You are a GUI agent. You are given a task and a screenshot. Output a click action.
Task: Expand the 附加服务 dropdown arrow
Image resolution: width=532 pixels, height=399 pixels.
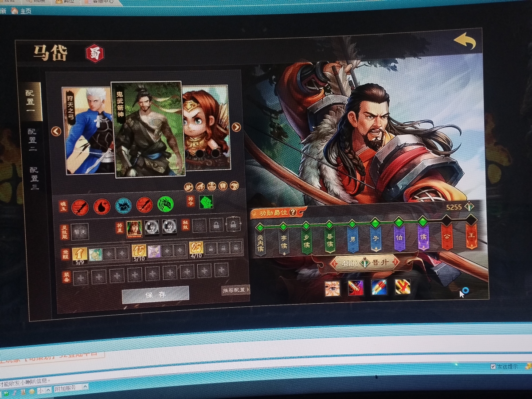(85, 387)
